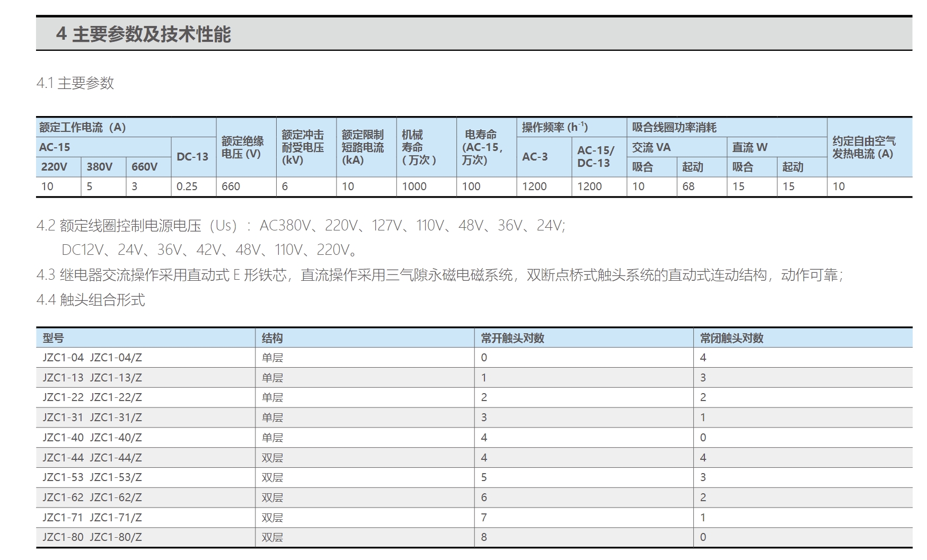This screenshot has height=560, width=927.
Task: Click the 4.4 触头组合形式 subheading
Action: (x=91, y=300)
